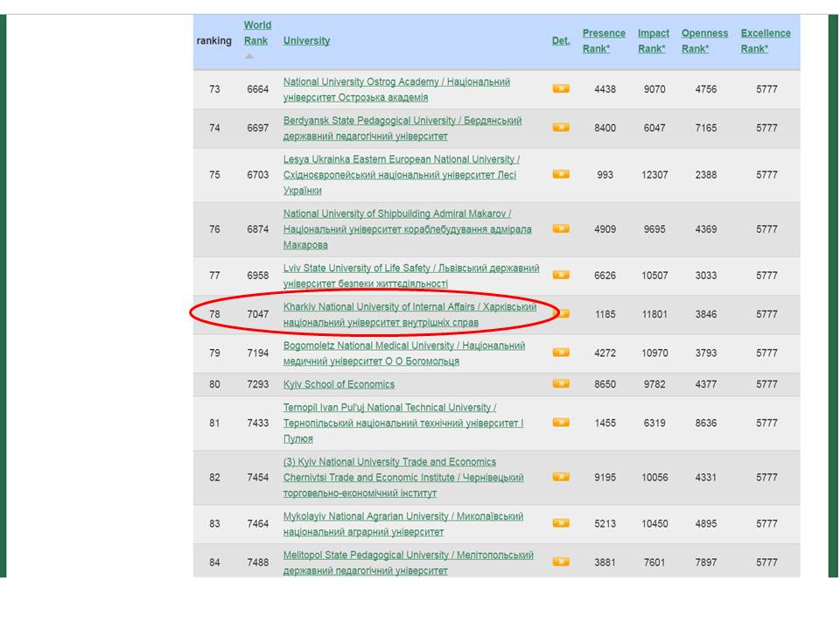The image size is (840, 630).
Task: Sort by University column header
Action: point(306,40)
